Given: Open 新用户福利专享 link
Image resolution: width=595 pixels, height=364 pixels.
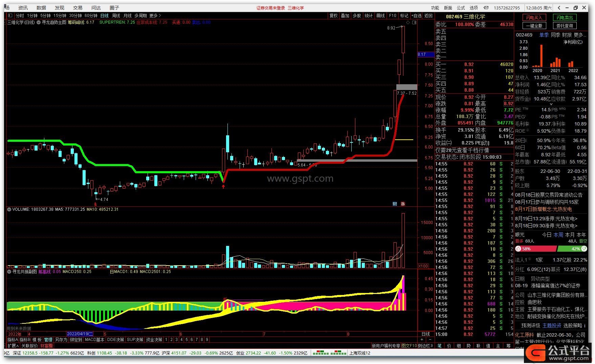Looking at the screenshot, I should click(386, 346).
